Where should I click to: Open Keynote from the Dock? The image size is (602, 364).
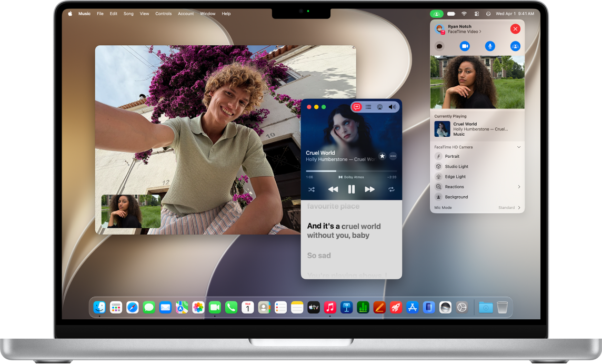pos(346,307)
